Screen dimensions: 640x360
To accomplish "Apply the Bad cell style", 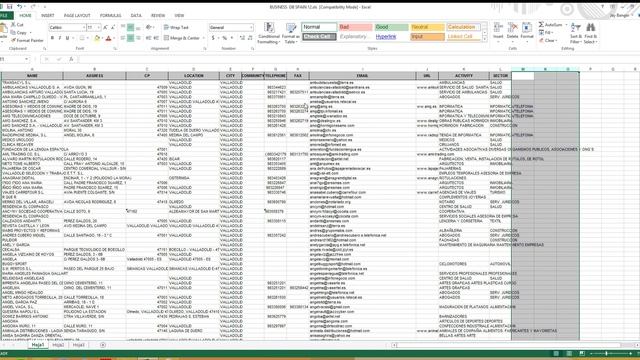I will click(355, 27).
